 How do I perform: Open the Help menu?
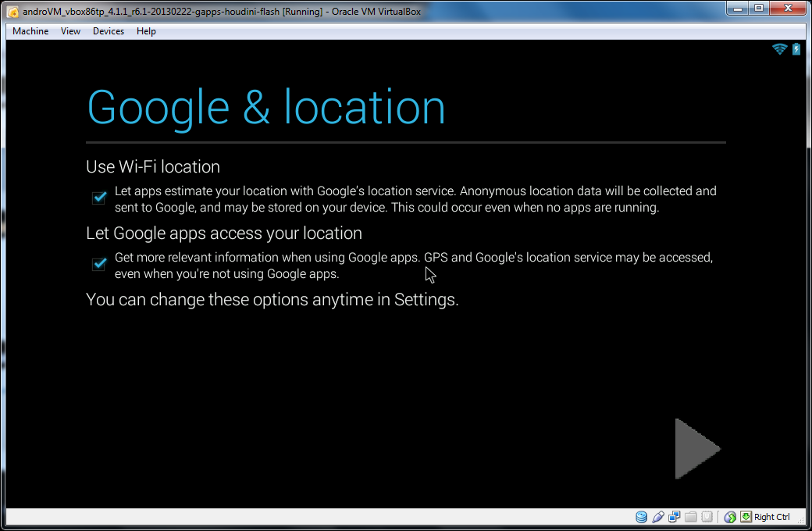point(146,31)
